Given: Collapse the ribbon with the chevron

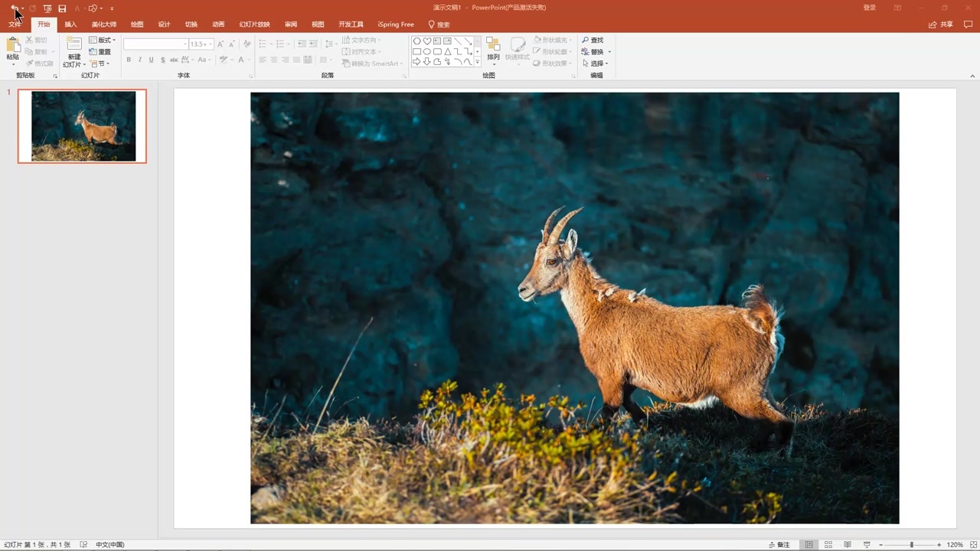Looking at the screenshot, I should coord(972,76).
